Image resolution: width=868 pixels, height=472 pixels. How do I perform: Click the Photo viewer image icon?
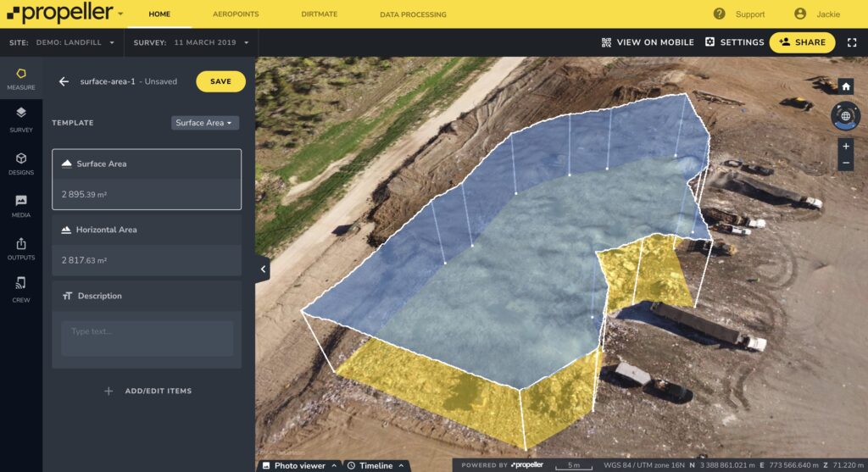click(x=266, y=465)
